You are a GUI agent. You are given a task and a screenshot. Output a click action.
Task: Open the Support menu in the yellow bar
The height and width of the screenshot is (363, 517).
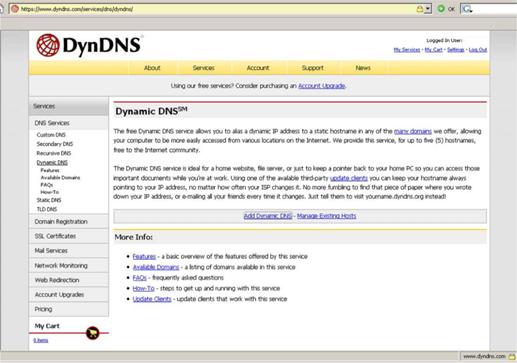click(312, 68)
